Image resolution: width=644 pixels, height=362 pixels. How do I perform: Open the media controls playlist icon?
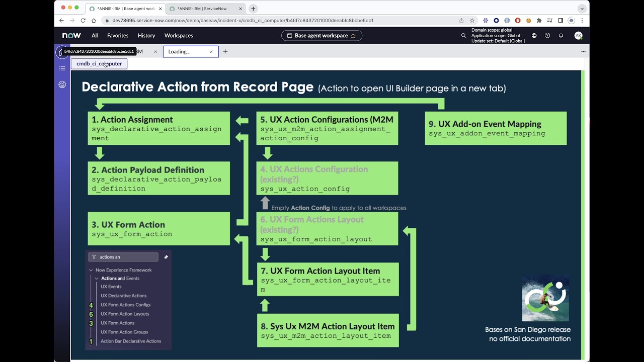tap(550, 21)
